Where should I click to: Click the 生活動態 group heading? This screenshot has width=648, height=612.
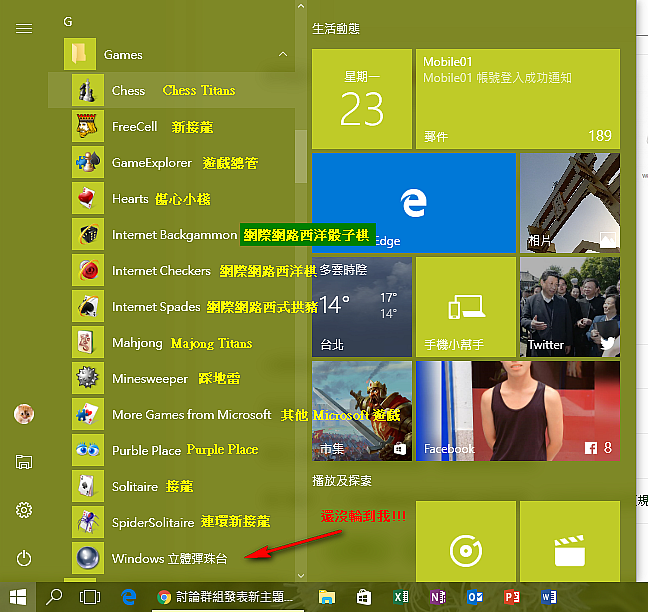point(336,29)
